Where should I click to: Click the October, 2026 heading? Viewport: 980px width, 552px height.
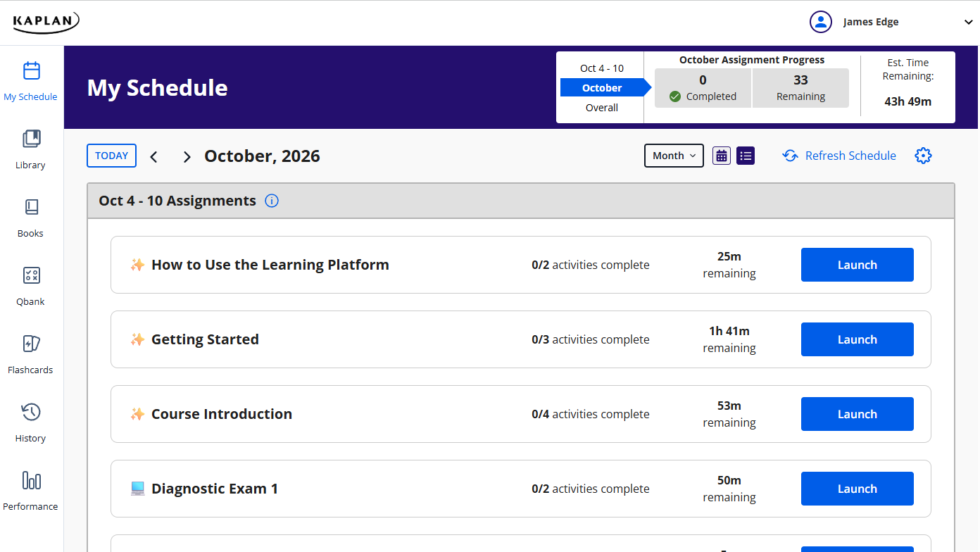[x=262, y=156]
